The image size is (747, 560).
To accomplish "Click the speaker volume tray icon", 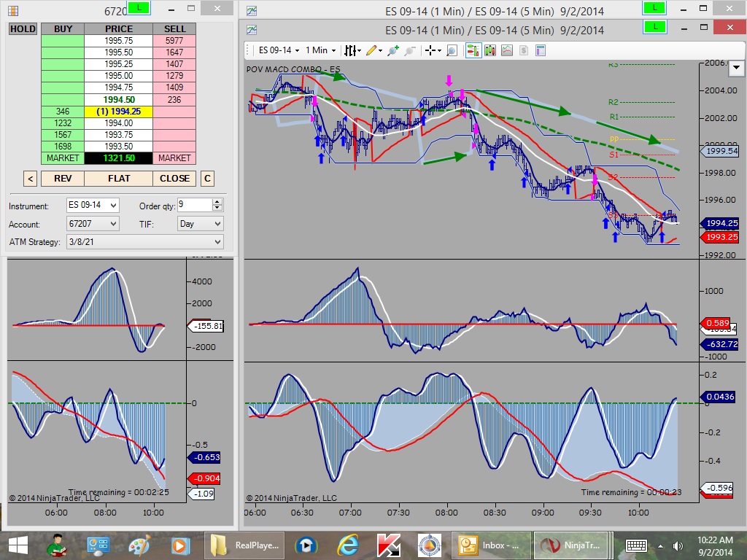I will tap(678, 545).
